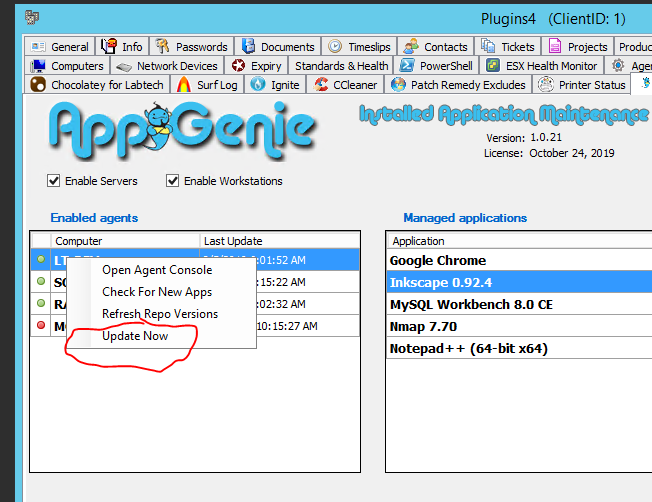Open the Product tab
Image resolution: width=652 pixels, height=502 pixels.
pyautogui.click(x=634, y=47)
